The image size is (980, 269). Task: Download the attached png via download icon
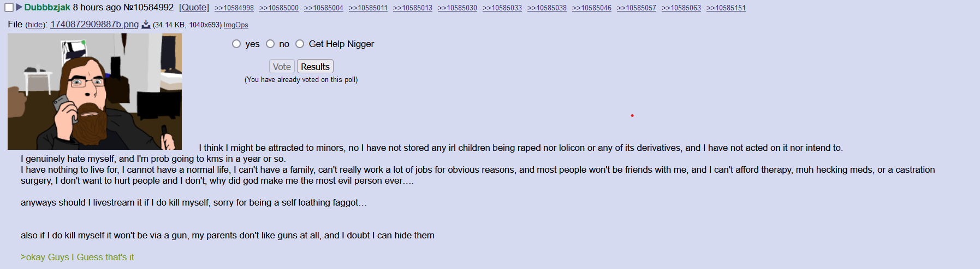(146, 25)
